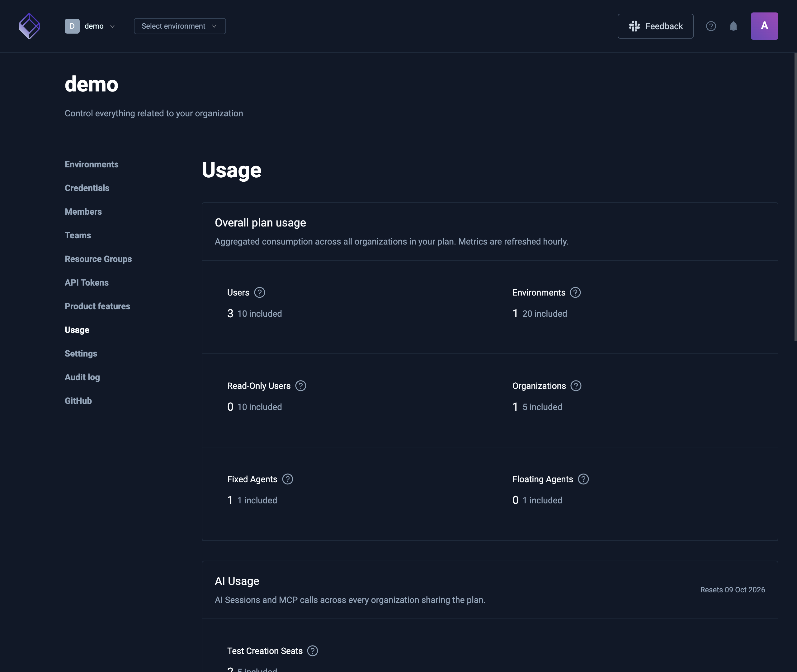This screenshot has height=672, width=797.
Task: Open the help question mark icon in header
Action: [x=711, y=26]
